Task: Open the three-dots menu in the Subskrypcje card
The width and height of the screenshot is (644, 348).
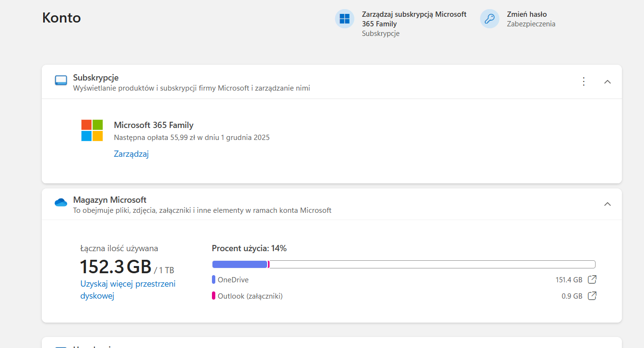Action: [584, 81]
